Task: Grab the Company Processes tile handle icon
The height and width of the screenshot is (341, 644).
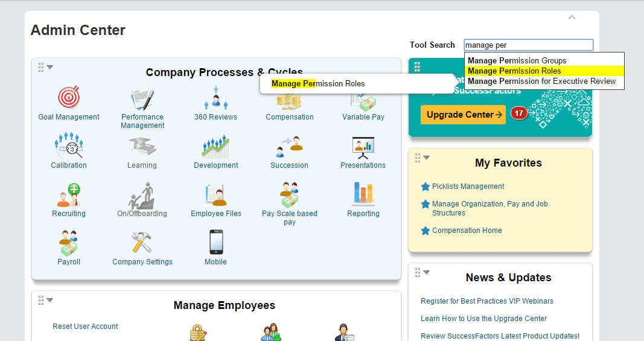Action: [40, 67]
